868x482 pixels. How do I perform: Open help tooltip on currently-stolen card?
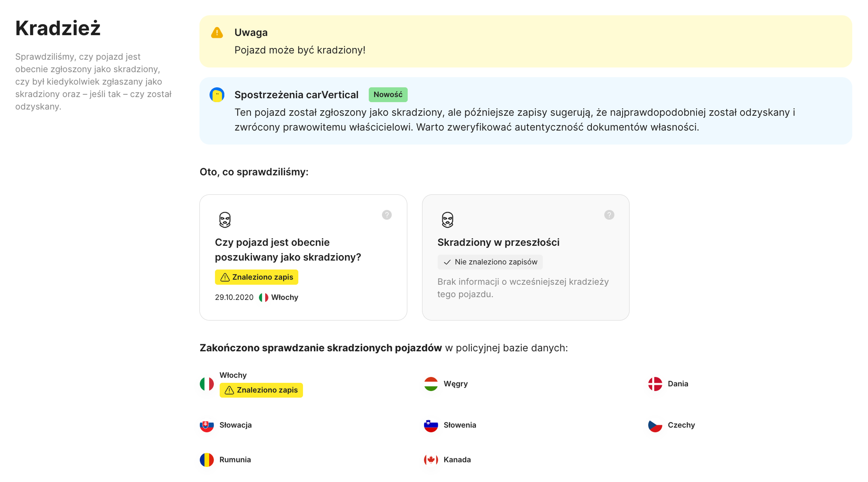[387, 215]
